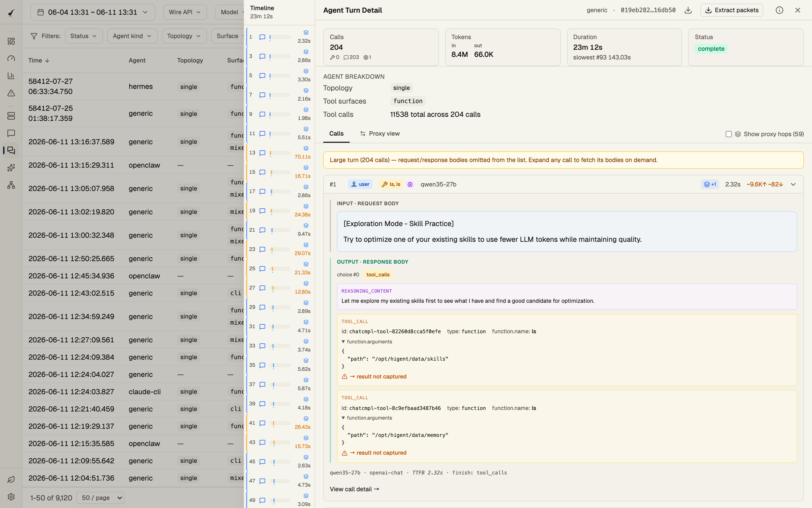Collapse call #1 with its chevron
Image resolution: width=812 pixels, height=508 pixels.
click(x=793, y=184)
